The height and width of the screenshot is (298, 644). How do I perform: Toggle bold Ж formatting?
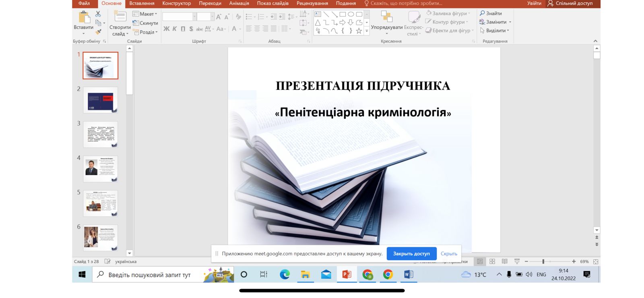[x=166, y=29]
